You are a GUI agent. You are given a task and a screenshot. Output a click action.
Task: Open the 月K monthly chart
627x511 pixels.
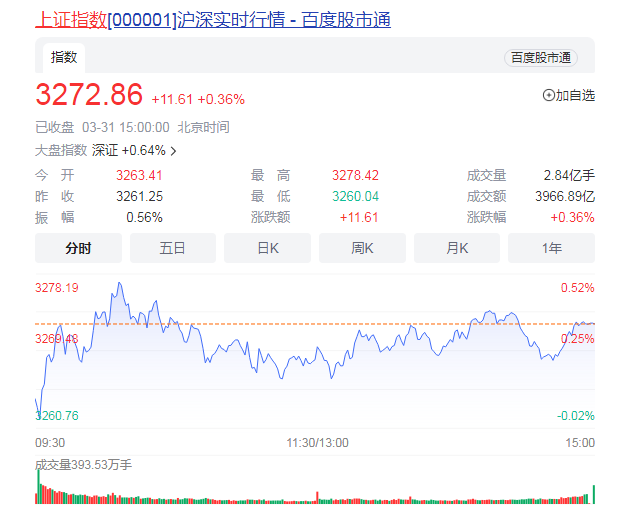(457, 248)
